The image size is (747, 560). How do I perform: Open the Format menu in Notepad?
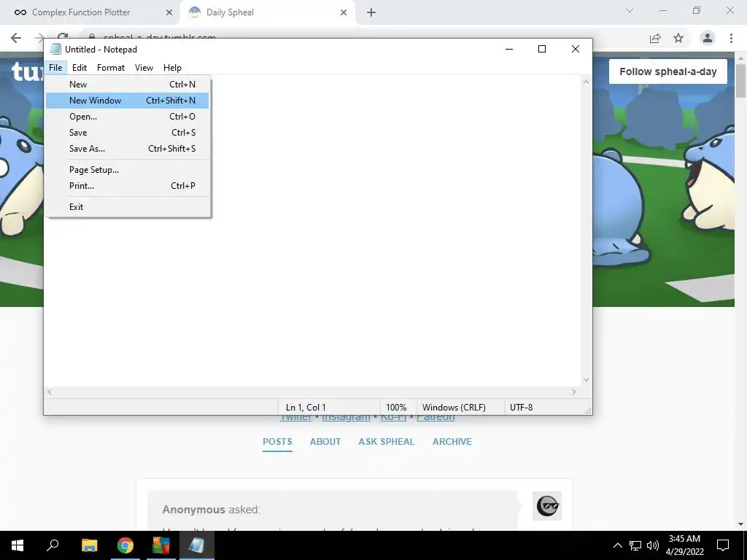point(111,68)
